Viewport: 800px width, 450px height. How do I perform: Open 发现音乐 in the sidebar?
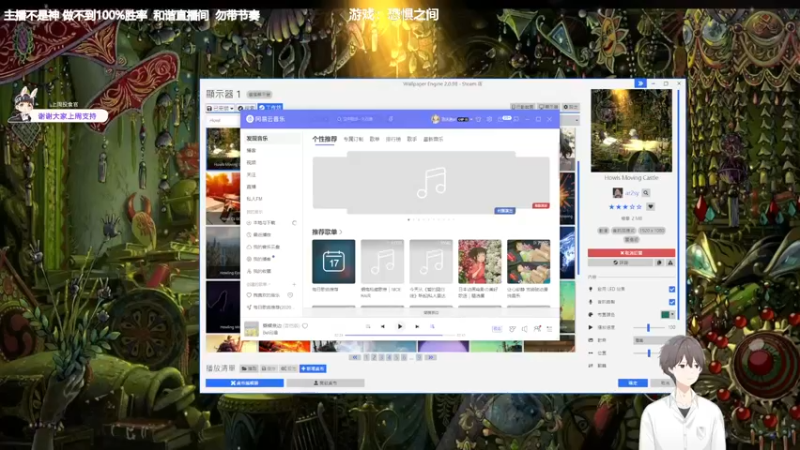tap(271, 138)
